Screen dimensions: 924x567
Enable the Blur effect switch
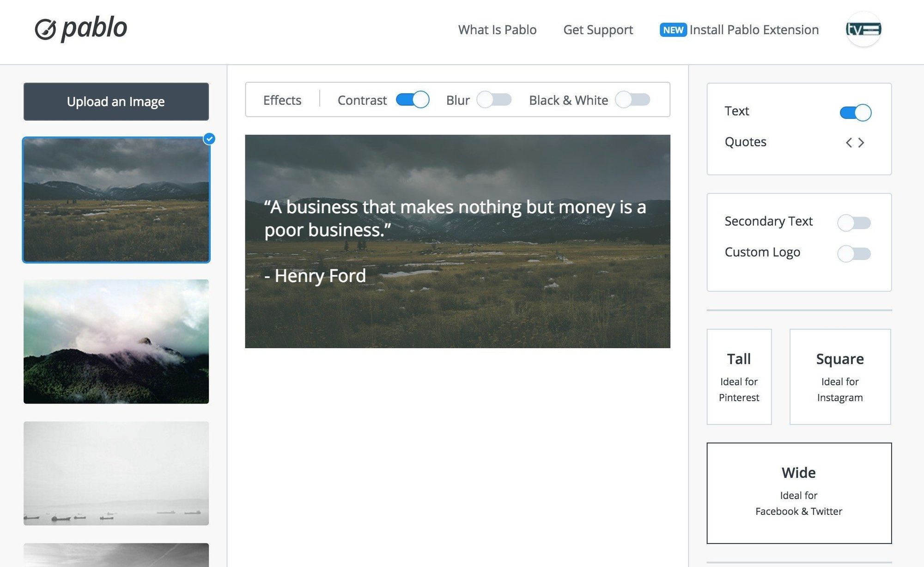[x=494, y=100]
